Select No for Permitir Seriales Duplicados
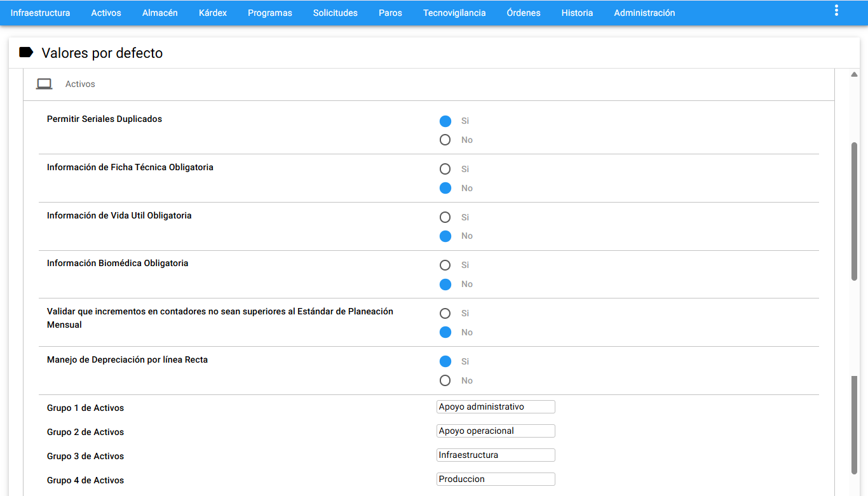The height and width of the screenshot is (496, 868). point(445,140)
